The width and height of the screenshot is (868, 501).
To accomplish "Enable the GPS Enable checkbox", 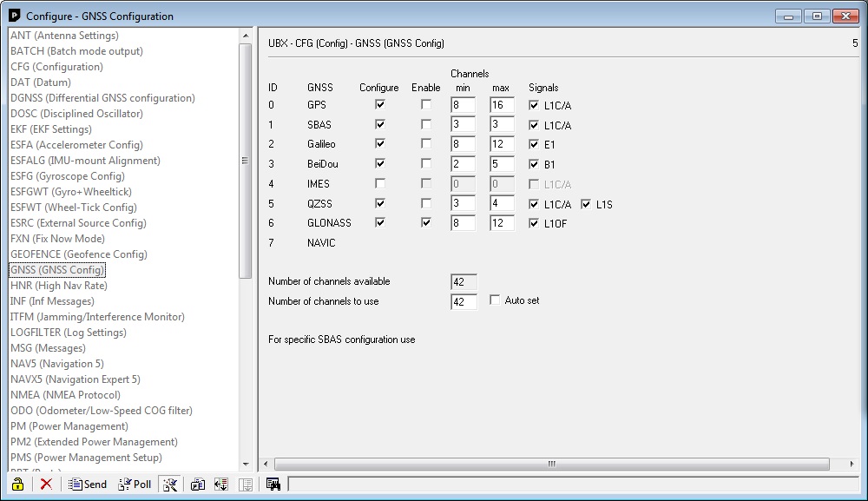I will click(x=426, y=105).
